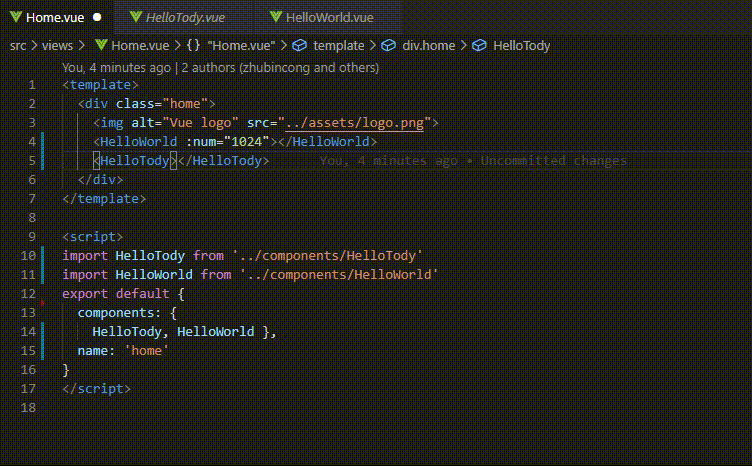Click the opening <template> tag
Image resolution: width=752 pixels, height=466 pixels.
(x=100, y=85)
